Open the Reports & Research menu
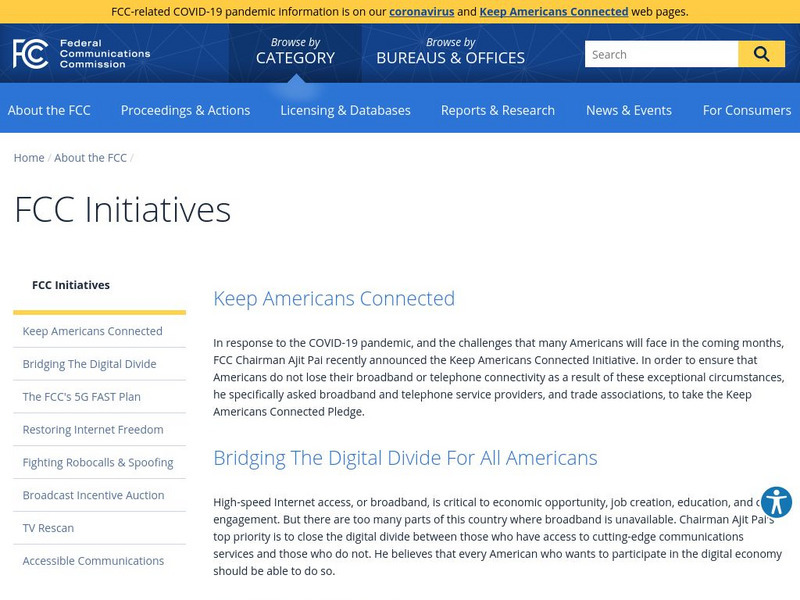Screen dimensions: 800x600 [497, 110]
